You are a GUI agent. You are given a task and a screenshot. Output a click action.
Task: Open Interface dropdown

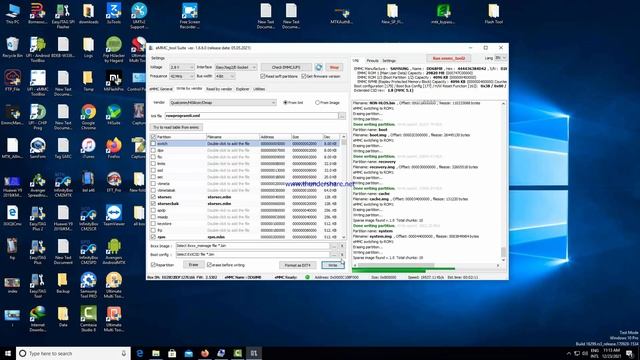coord(236,67)
